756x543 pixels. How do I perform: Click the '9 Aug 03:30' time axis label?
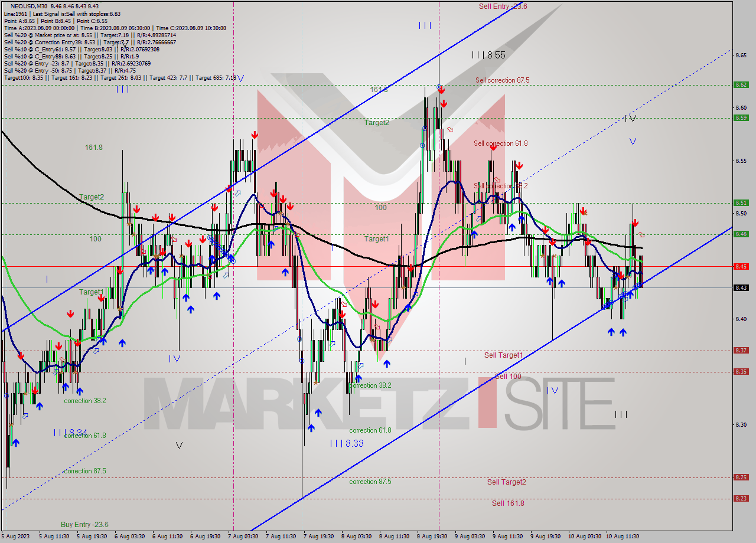coord(470,537)
